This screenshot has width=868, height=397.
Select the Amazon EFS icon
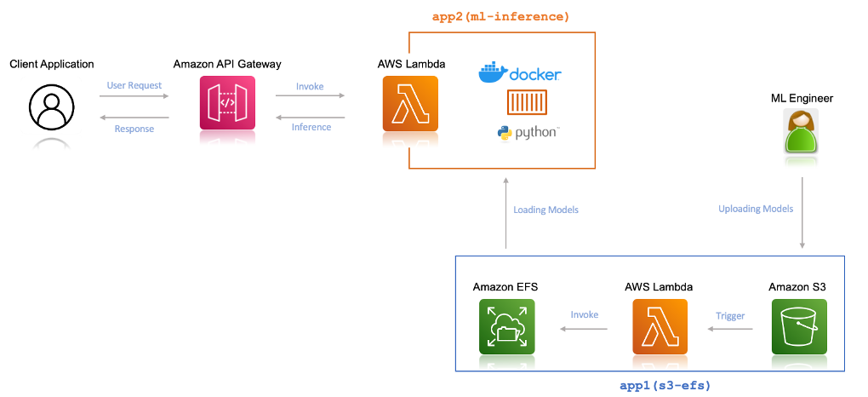[506, 326]
